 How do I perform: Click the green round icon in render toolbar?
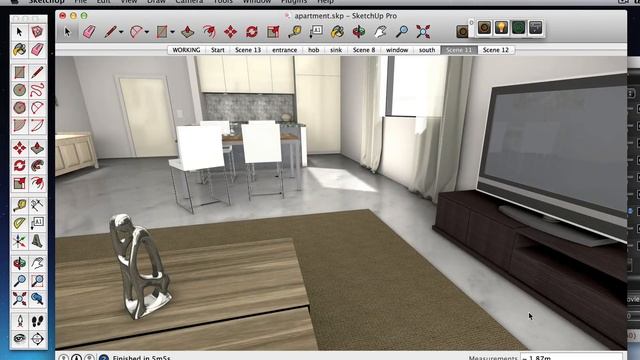pos(518,28)
